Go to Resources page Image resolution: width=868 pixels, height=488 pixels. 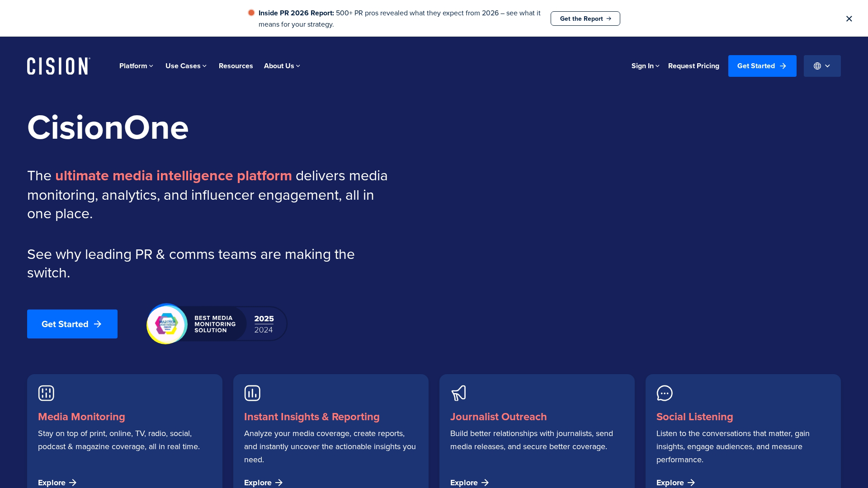click(x=236, y=66)
